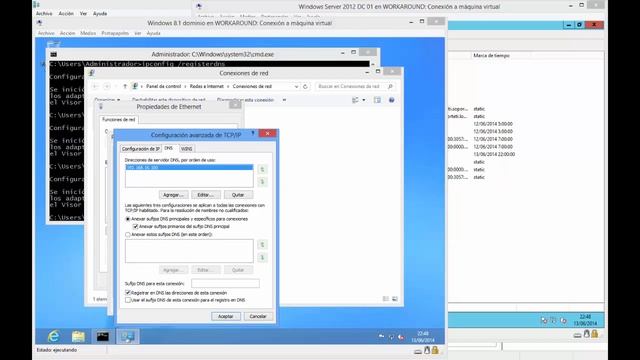Open Archivo menu in Windows 8.1 VM window
Viewport: 640px width, 360px height.
(x=46, y=33)
